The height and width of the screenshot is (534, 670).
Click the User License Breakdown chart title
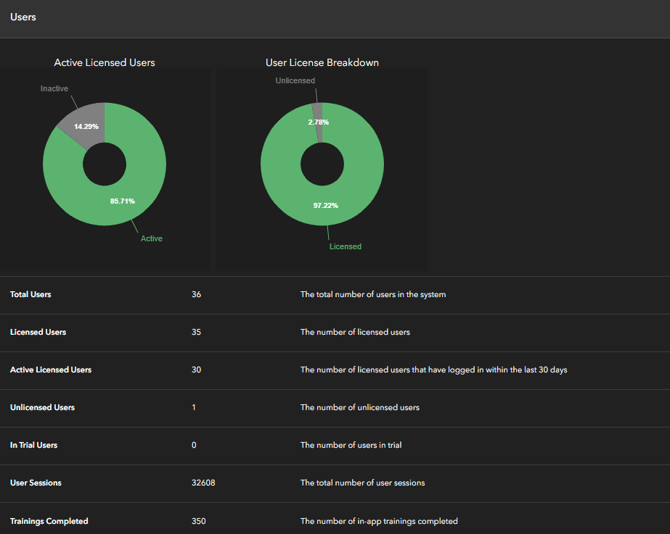[x=322, y=62]
